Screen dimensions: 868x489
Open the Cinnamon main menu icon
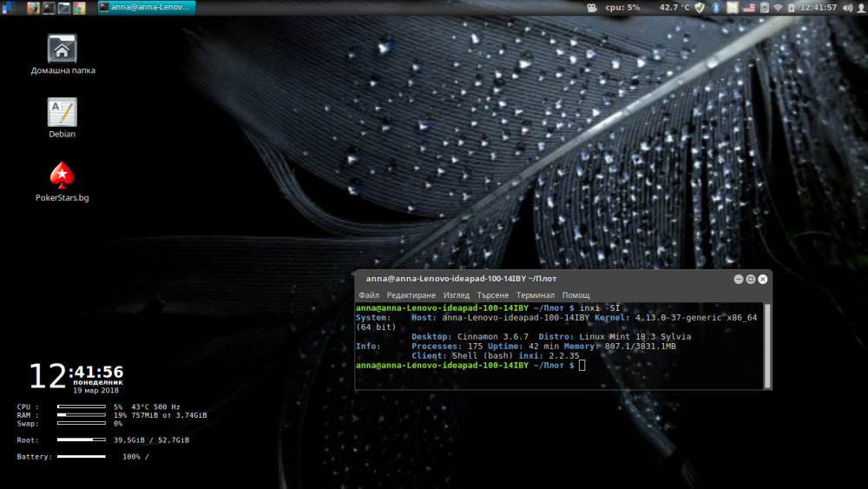[9, 8]
